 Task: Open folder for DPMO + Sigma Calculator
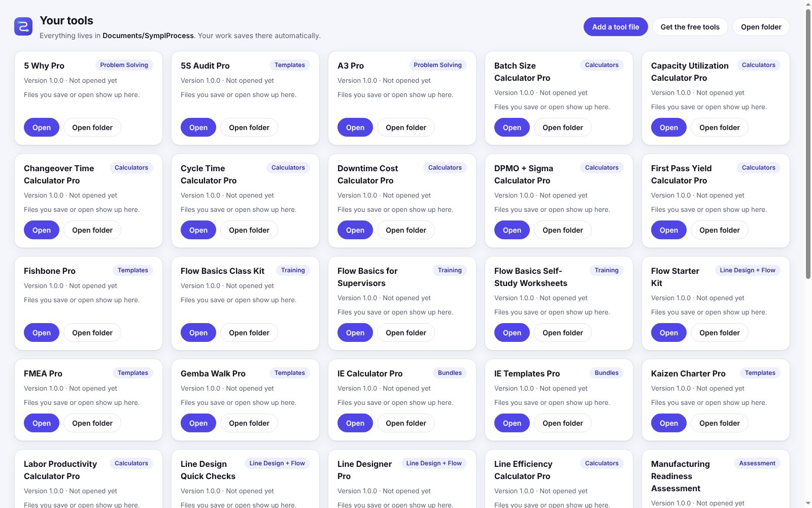(563, 230)
